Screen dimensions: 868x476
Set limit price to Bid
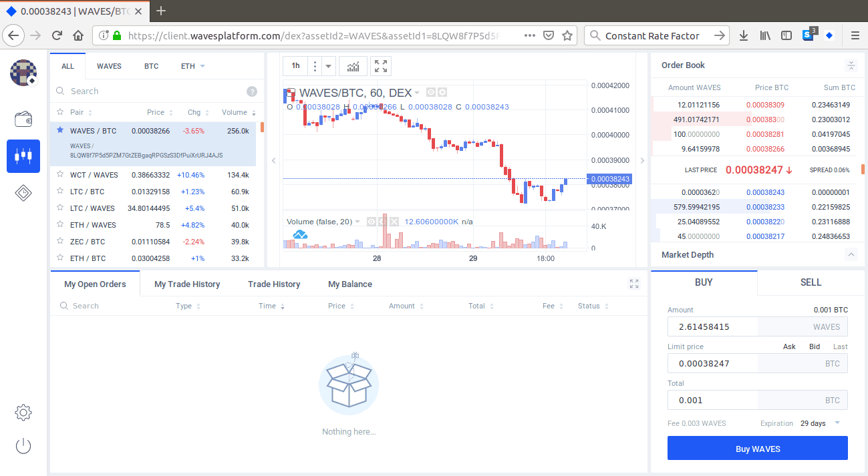815,346
